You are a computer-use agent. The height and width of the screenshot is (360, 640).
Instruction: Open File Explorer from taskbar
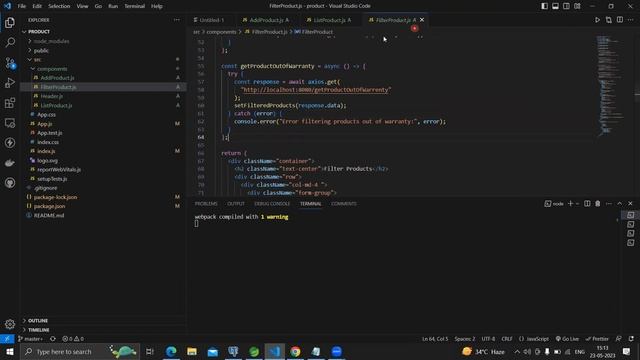tap(191, 351)
